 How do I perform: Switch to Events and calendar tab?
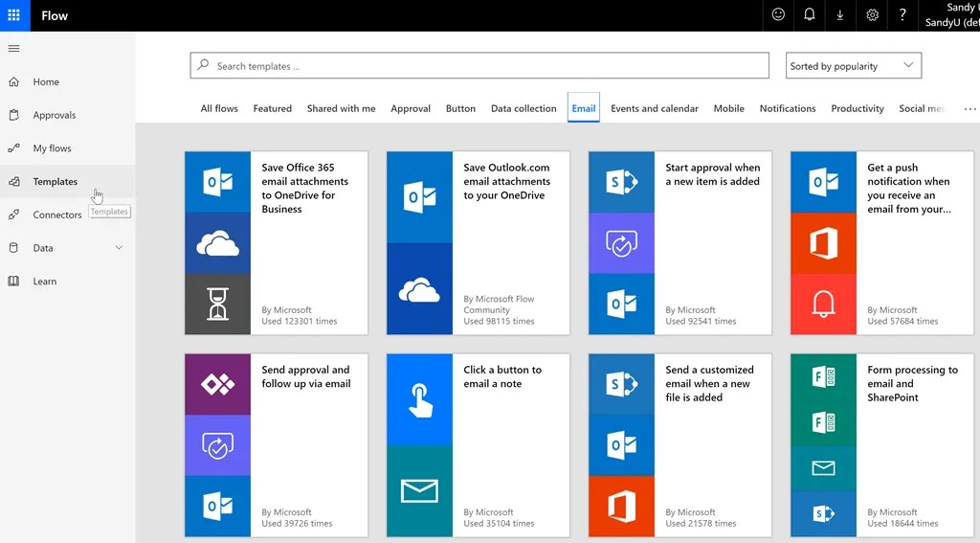(x=655, y=108)
